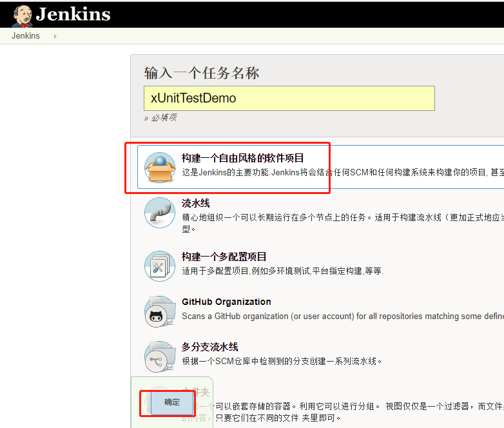Click the freestyle project description text
Screen dimensions: 504x428
pos(343,173)
